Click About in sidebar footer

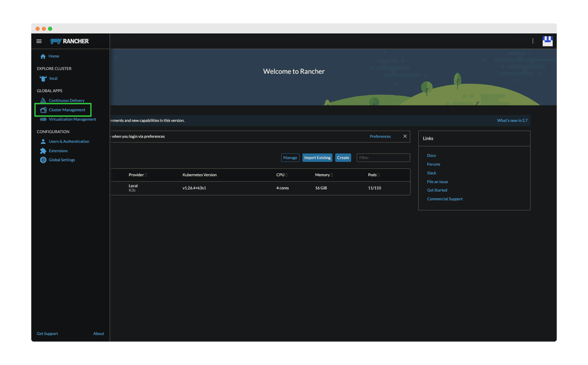click(98, 334)
